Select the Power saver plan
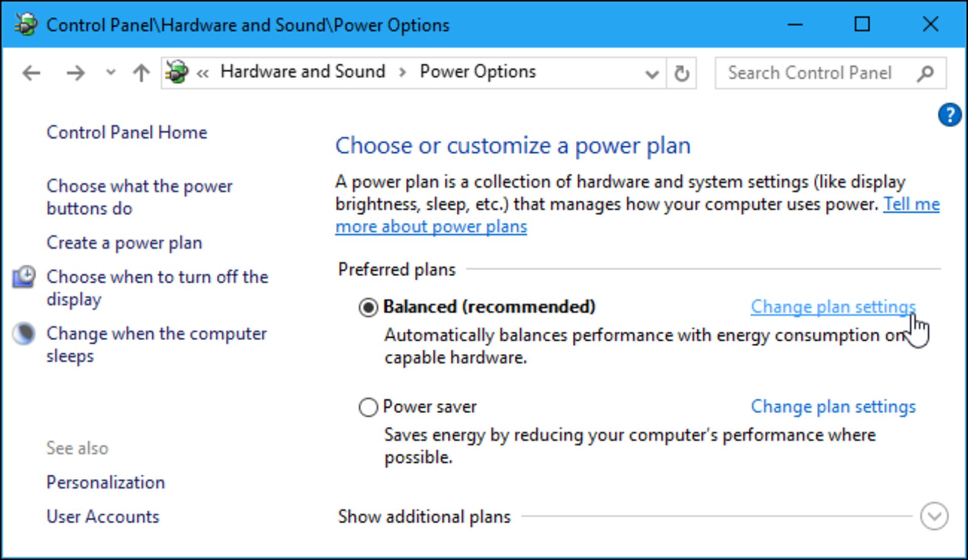Screen dimensions: 968x560 click(x=368, y=407)
